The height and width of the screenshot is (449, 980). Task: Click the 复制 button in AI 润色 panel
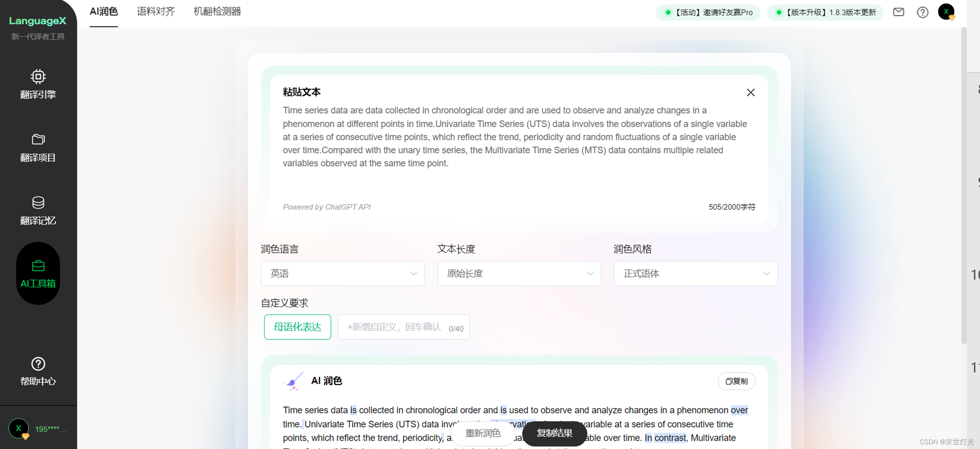(736, 381)
